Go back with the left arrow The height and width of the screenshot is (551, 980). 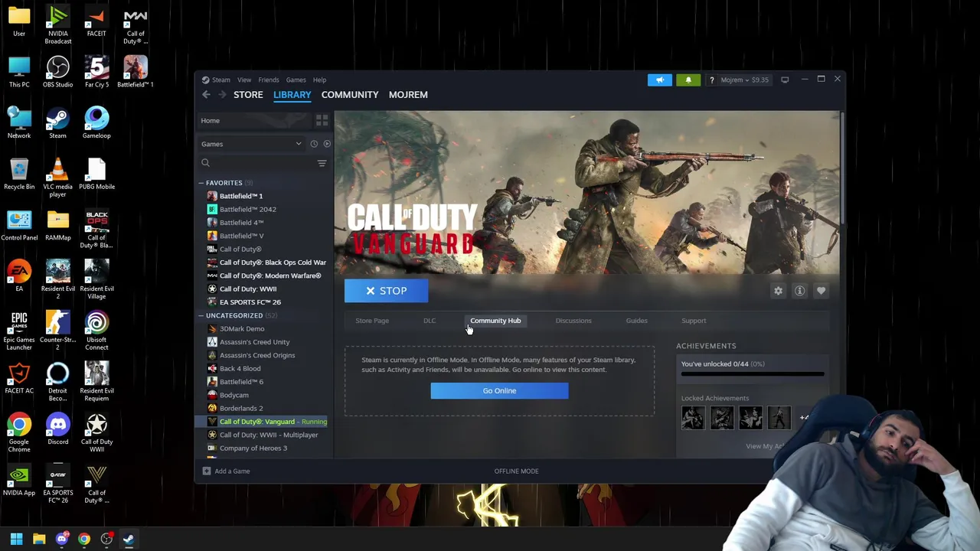[206, 94]
